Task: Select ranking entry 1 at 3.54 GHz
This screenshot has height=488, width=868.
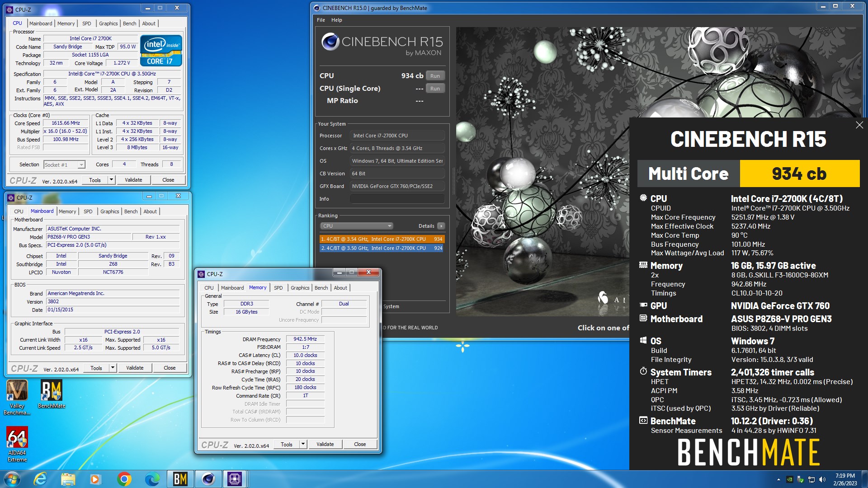Action: pyautogui.click(x=382, y=239)
